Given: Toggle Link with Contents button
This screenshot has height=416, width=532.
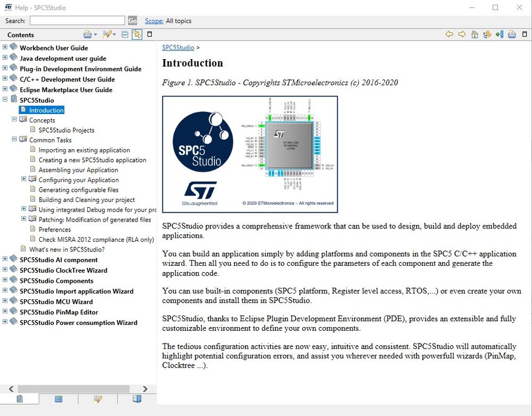Looking at the screenshot, I should point(137,34).
